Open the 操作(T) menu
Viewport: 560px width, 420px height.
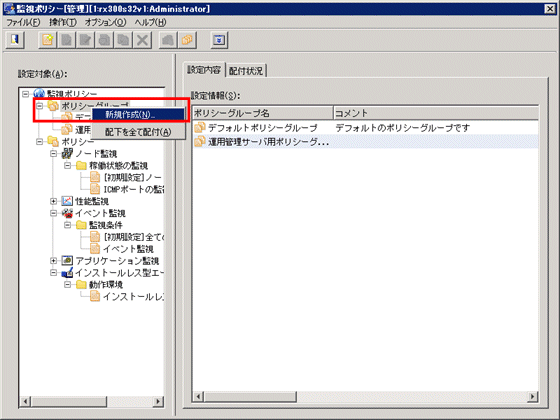tap(63, 22)
